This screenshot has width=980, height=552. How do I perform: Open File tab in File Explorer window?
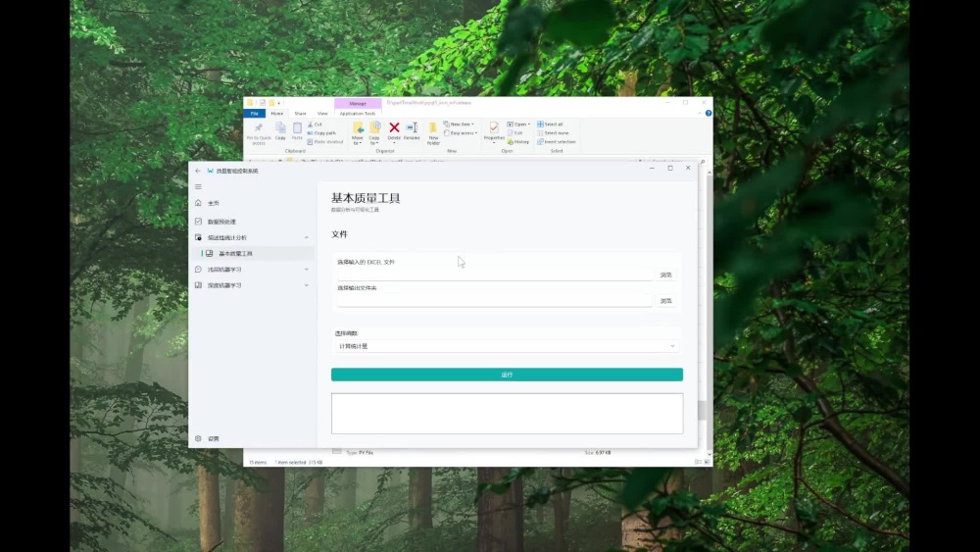click(x=255, y=113)
